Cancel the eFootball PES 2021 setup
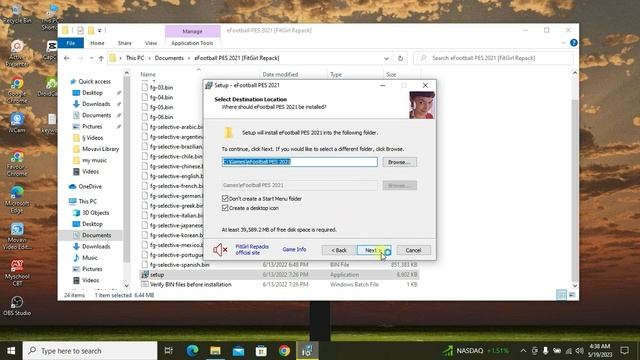Screen dimensions: 640x360 coord(413,250)
